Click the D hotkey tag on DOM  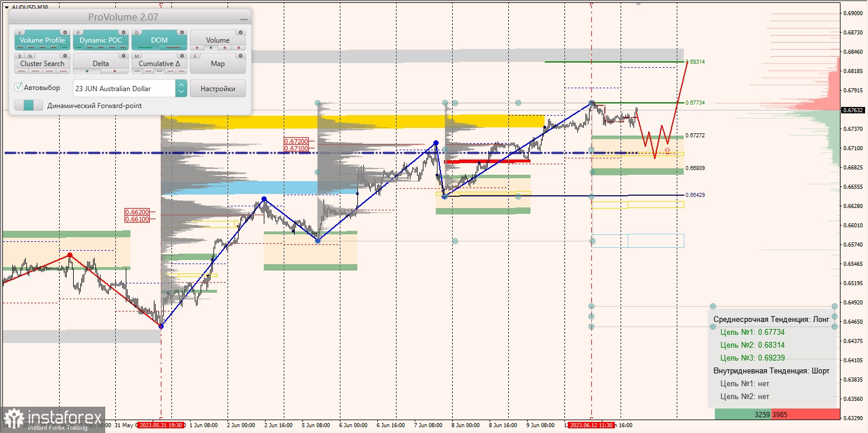tap(138, 33)
